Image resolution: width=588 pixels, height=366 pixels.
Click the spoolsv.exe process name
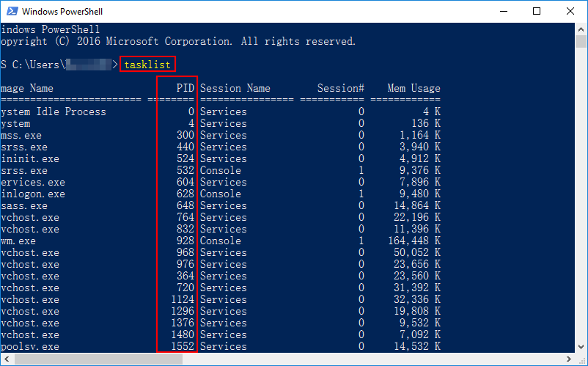30,346
